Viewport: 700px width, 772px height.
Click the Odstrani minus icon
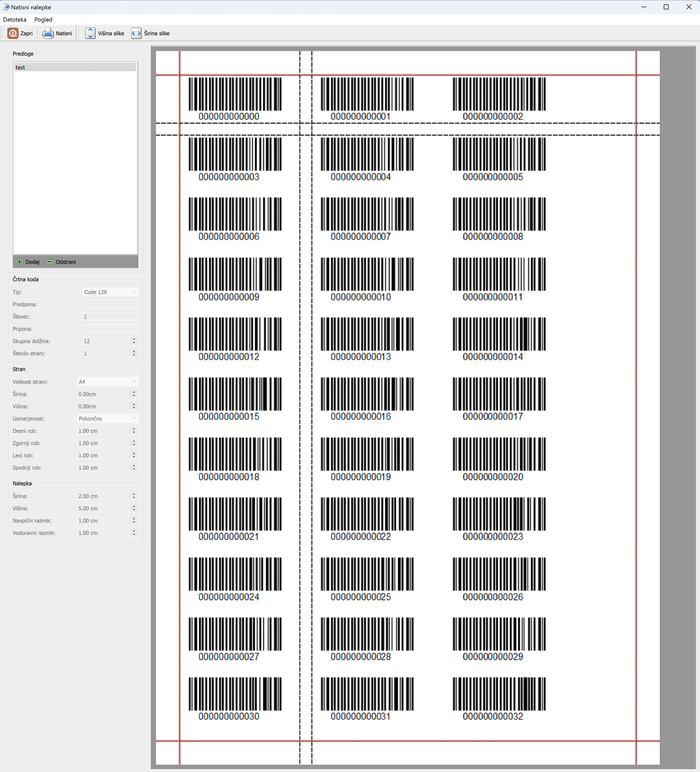click(50, 262)
